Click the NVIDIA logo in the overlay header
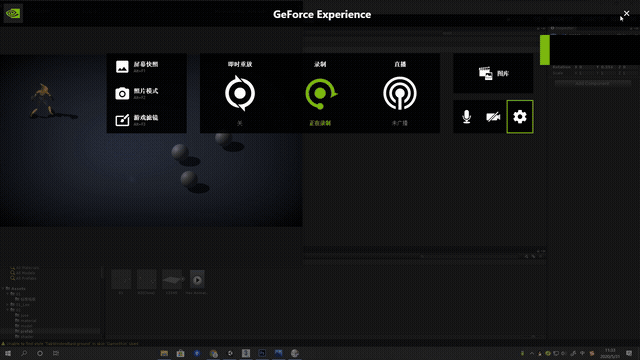640x360 pixels. [x=13, y=13]
